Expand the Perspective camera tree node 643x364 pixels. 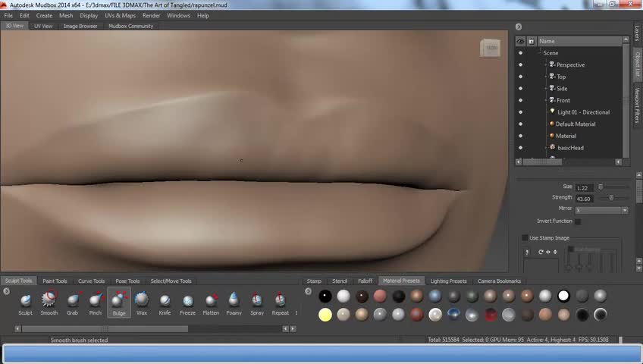pos(545,64)
